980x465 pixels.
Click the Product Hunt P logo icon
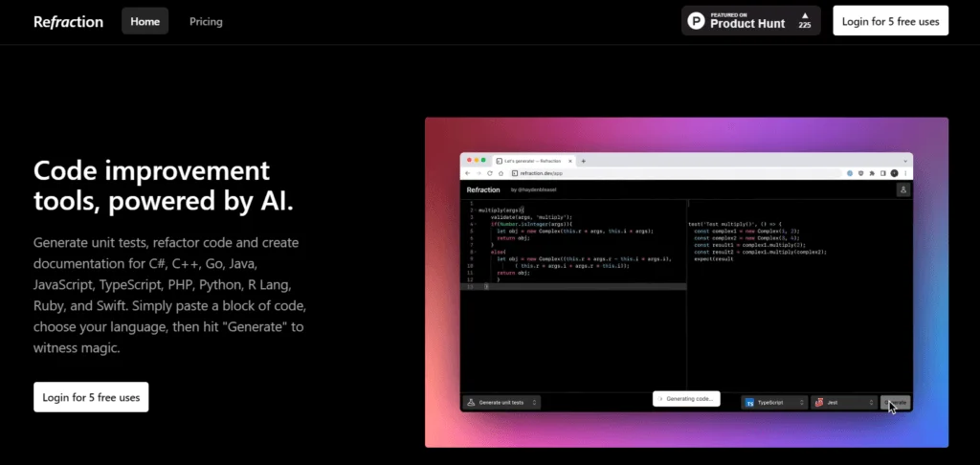tap(696, 21)
